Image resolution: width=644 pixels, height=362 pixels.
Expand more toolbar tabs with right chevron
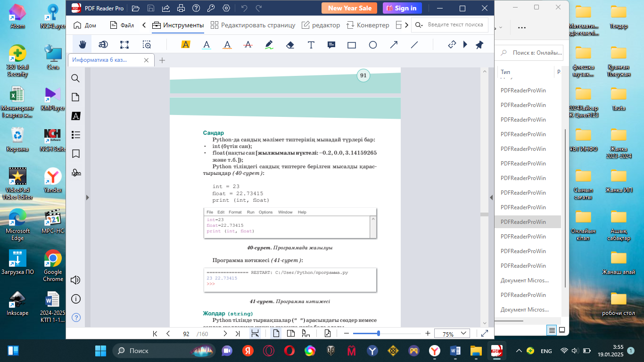[x=406, y=25]
